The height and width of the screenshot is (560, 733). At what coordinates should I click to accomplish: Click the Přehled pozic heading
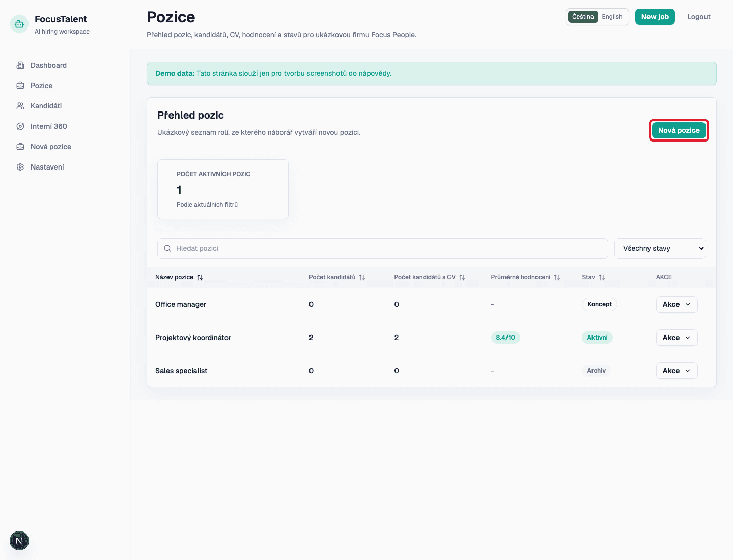[x=190, y=115]
